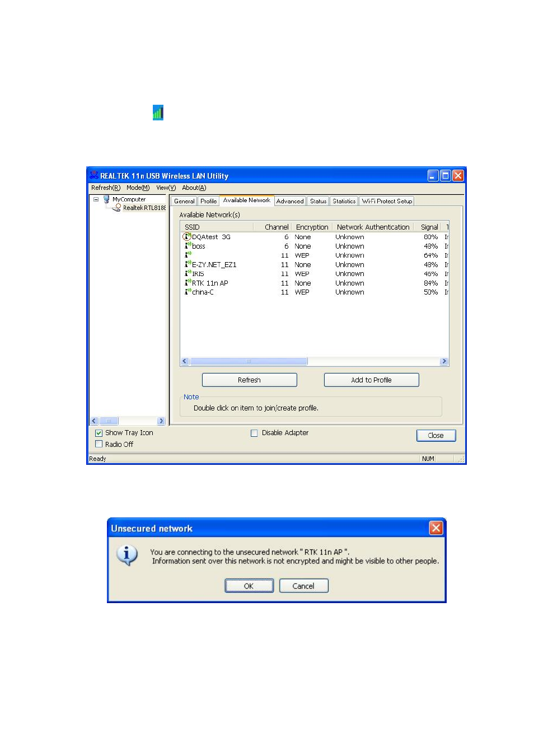Click antenna icon of boss network
Viewport: 534px width, 756px height.
point(188,245)
